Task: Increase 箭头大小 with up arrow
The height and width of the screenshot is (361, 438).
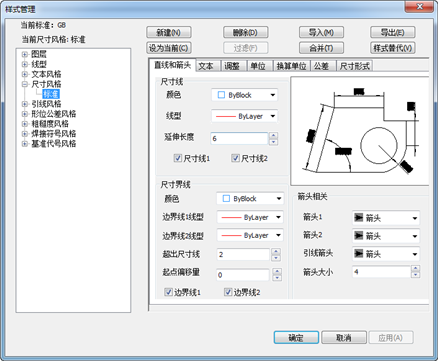Action: pos(415,269)
